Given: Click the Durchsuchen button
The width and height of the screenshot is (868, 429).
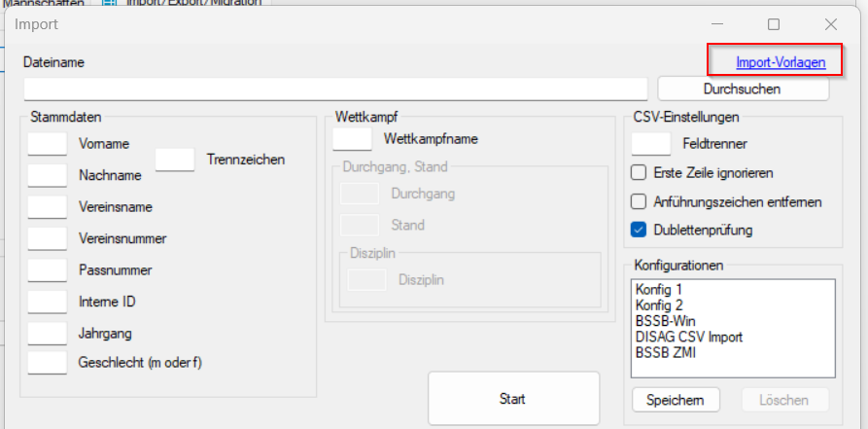Looking at the screenshot, I should (x=743, y=89).
